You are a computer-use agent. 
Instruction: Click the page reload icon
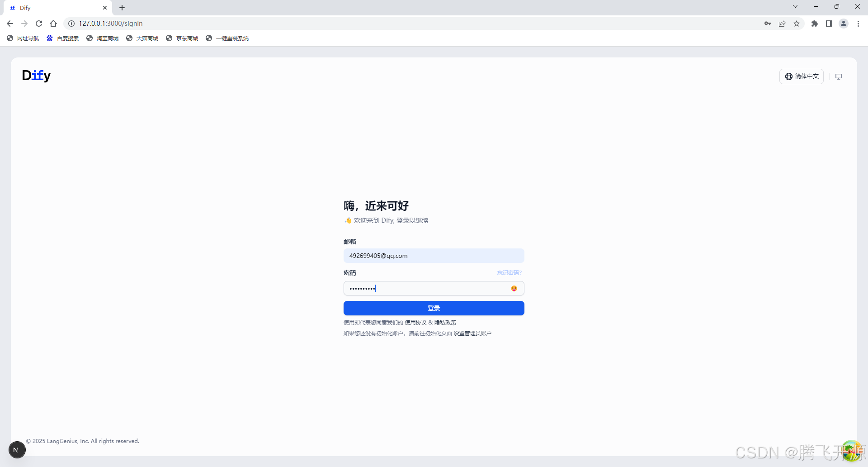[x=39, y=23]
